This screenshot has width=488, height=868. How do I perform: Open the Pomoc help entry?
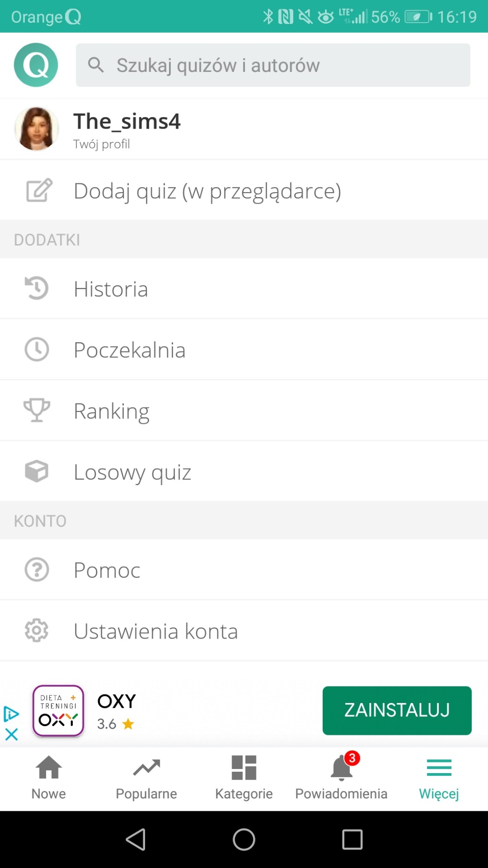click(x=107, y=570)
